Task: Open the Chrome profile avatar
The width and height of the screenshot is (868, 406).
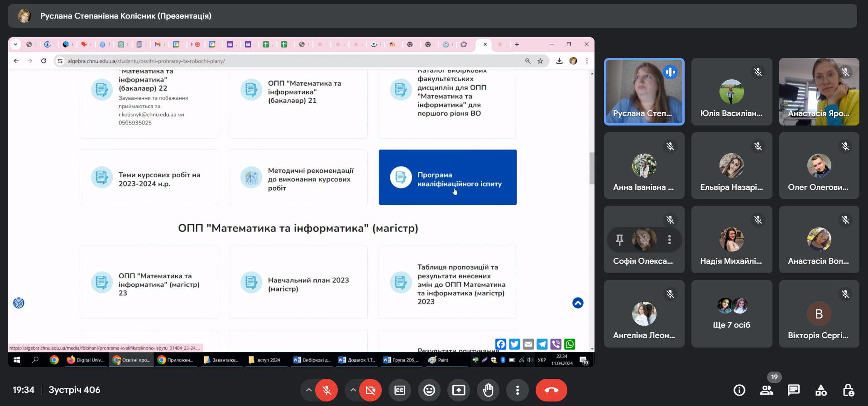Action: point(573,61)
